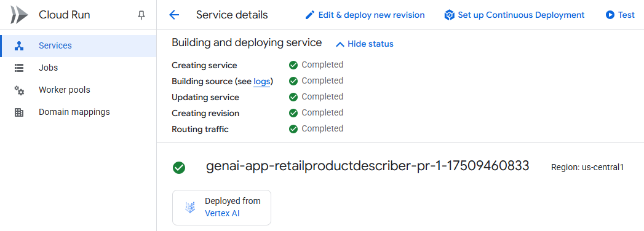Click Set up Continuous Deployment

[514, 15]
